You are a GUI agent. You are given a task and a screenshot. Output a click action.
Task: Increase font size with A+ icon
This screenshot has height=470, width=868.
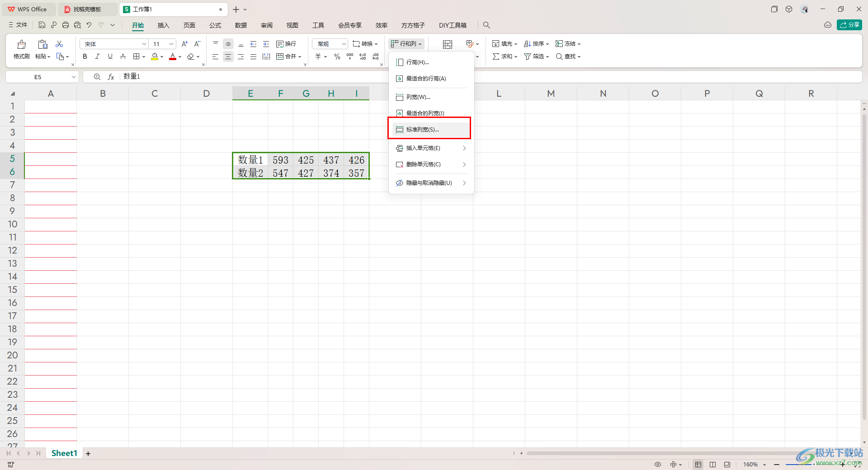(x=184, y=44)
